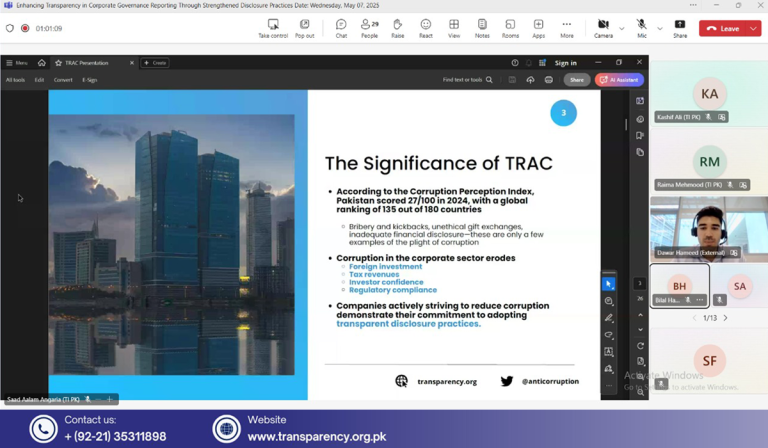Switch to the TRAC Presentation tab
Screen dimensions: 768x448
click(87, 63)
